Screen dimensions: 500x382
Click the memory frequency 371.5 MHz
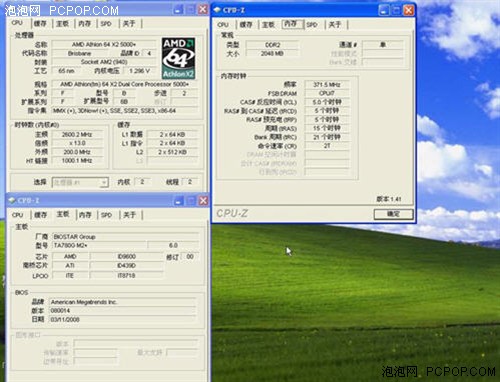click(x=327, y=85)
